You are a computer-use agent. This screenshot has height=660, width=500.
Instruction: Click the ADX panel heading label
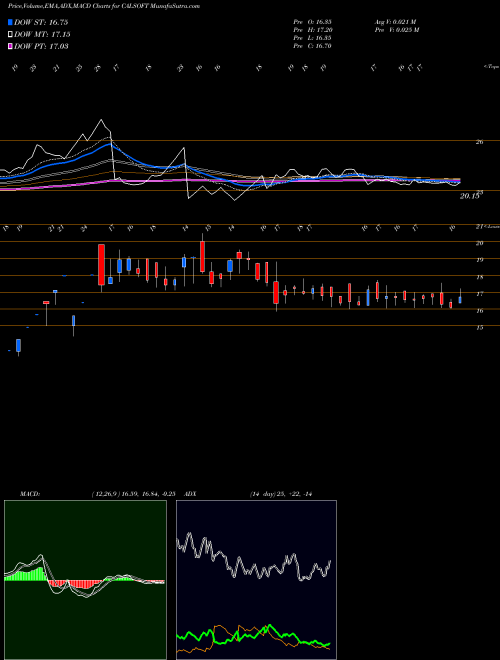coord(190,494)
